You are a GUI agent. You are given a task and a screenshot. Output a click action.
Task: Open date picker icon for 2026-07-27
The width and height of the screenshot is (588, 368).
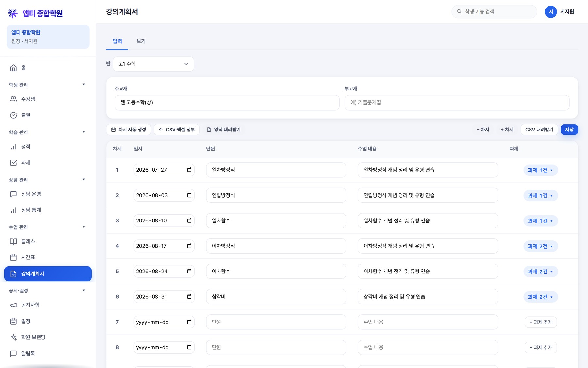[189, 170]
